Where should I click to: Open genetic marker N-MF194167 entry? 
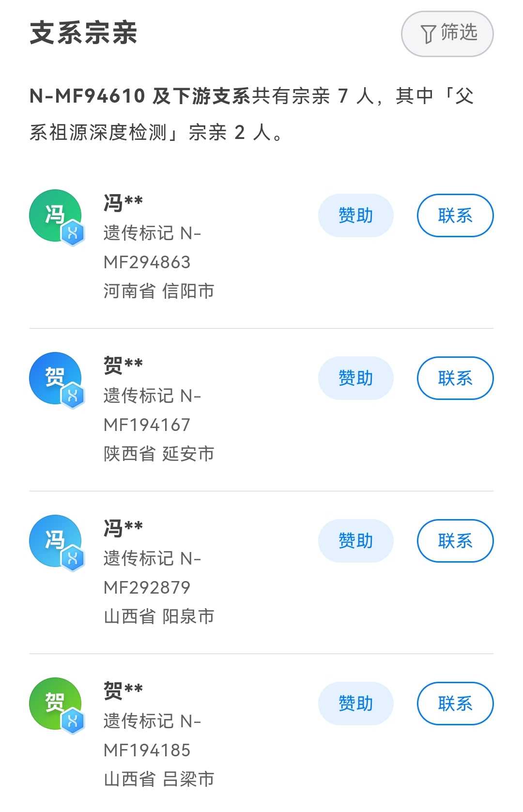pyautogui.click(x=152, y=411)
